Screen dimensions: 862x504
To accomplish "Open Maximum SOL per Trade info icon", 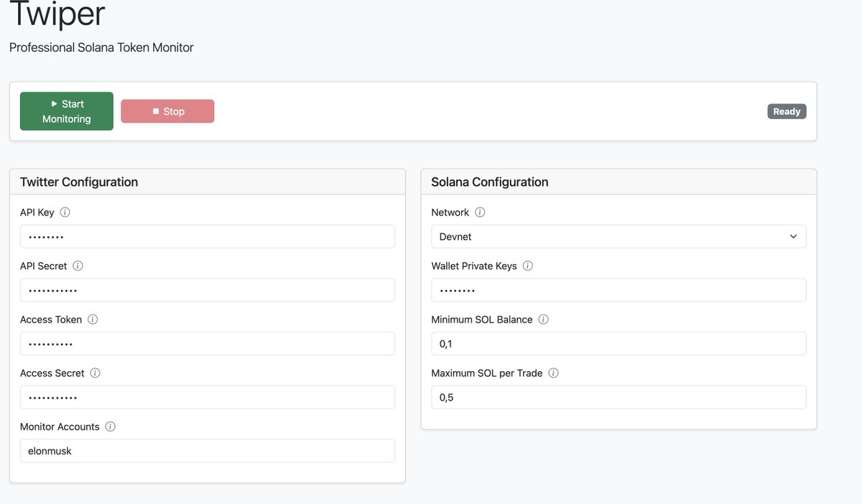I will pos(554,373).
